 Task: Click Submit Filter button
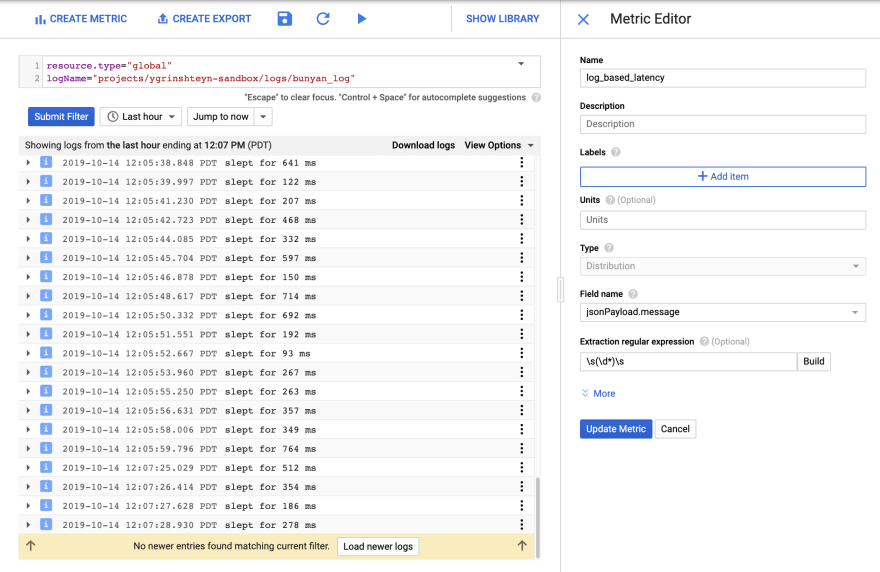61,117
